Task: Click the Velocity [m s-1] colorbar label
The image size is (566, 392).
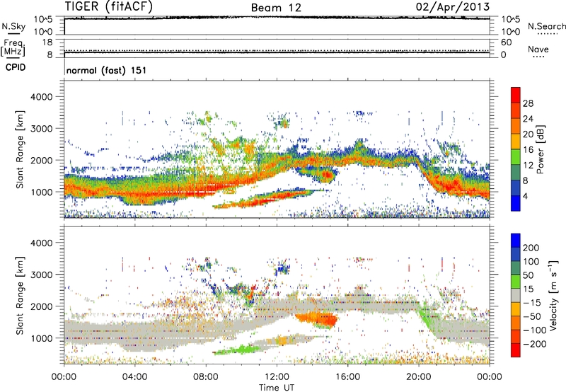Action: tap(553, 295)
